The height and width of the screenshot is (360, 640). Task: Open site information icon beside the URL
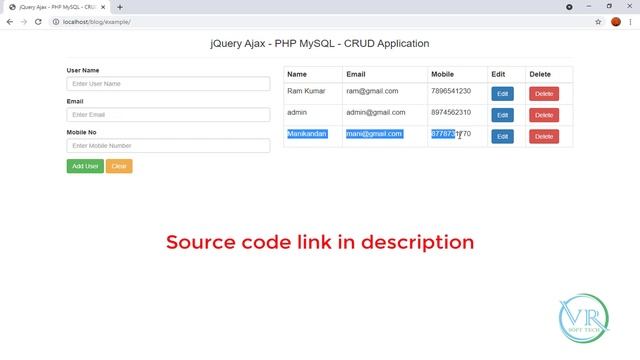tap(56, 22)
